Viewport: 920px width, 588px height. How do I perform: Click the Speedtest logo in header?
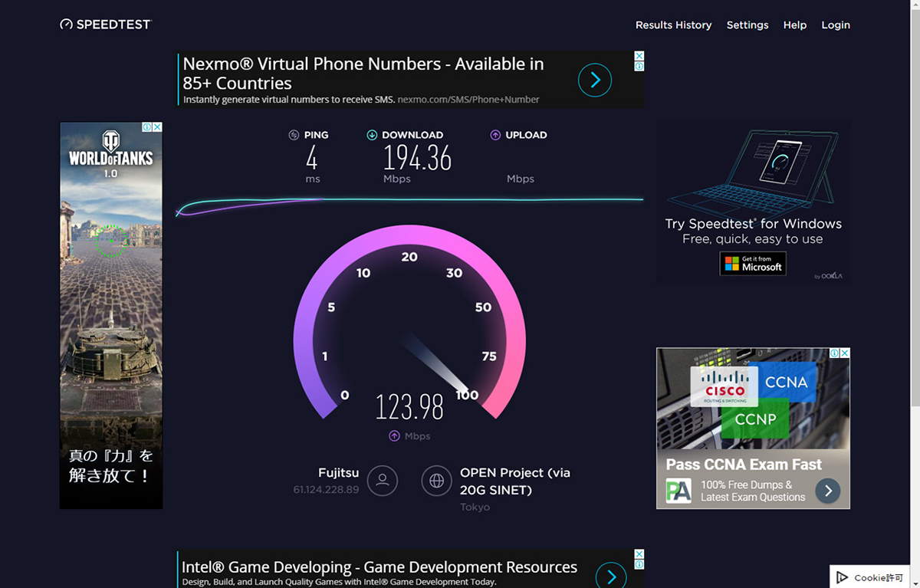pos(106,25)
